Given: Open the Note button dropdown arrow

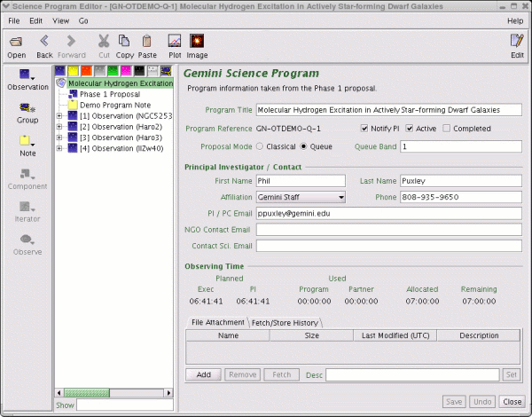Looking at the screenshot, I should coord(33,145).
